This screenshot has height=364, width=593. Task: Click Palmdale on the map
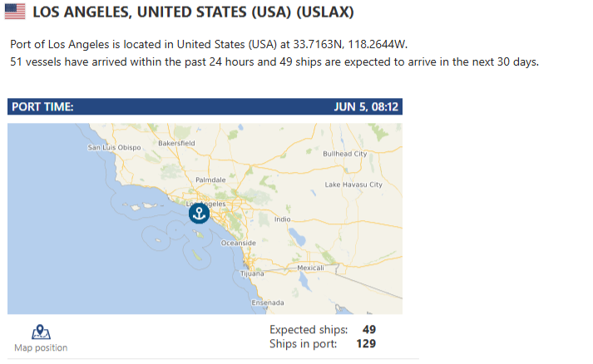tap(210, 180)
